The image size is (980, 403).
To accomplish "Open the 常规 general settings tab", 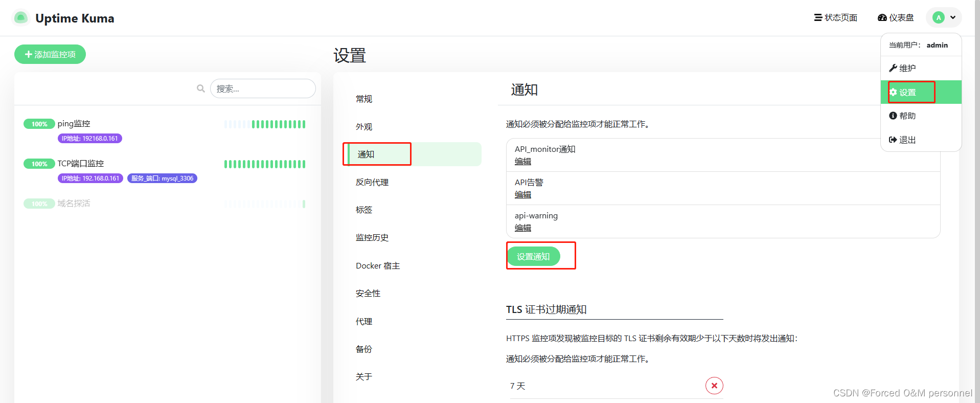I will 414,99.
